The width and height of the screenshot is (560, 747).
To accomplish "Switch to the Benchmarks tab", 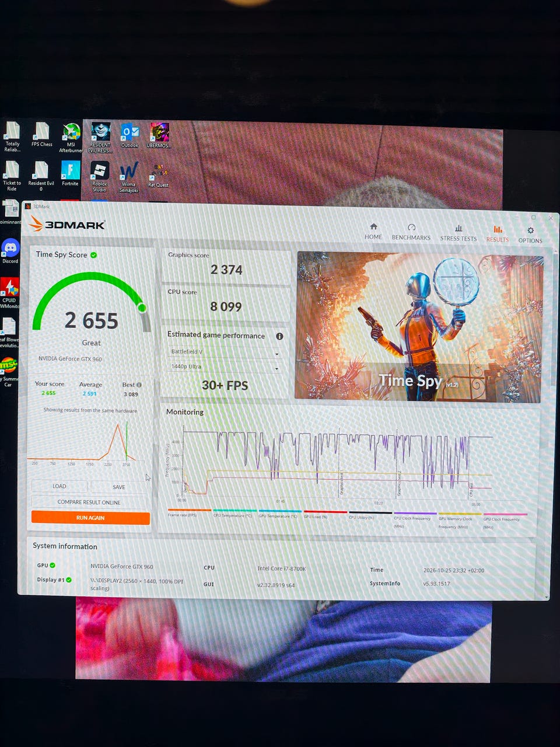I will 411,232.
